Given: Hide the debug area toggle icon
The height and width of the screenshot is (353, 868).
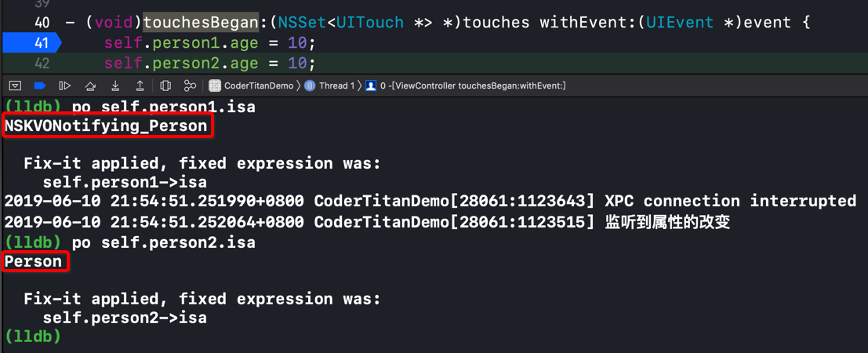Looking at the screenshot, I should pos(16,86).
